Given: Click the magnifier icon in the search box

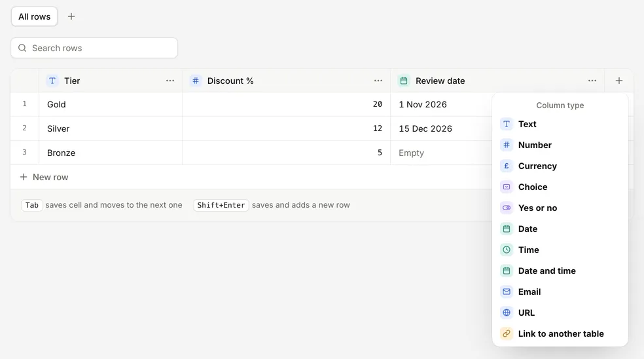Looking at the screenshot, I should tap(22, 48).
